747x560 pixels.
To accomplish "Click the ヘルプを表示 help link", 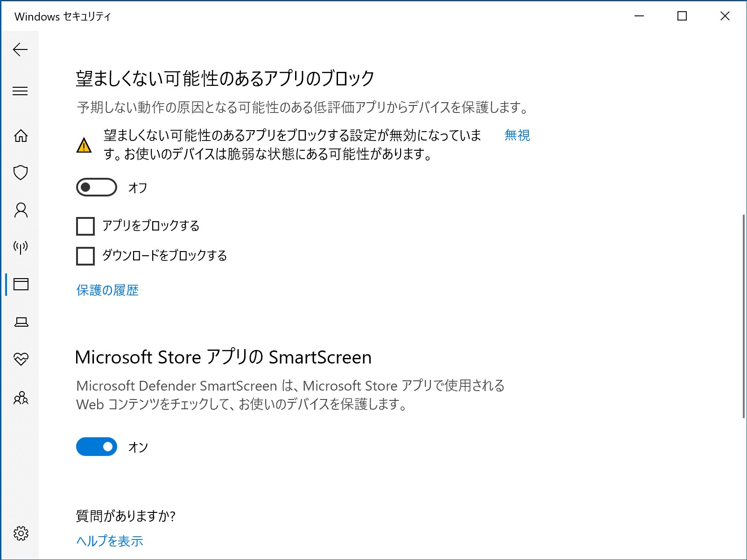I will [x=110, y=540].
